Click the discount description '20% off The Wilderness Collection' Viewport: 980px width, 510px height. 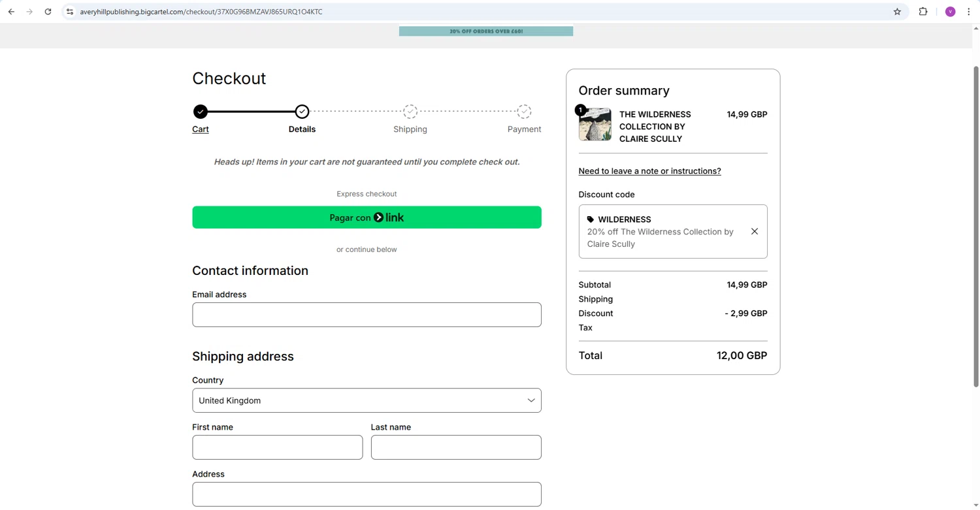point(660,238)
